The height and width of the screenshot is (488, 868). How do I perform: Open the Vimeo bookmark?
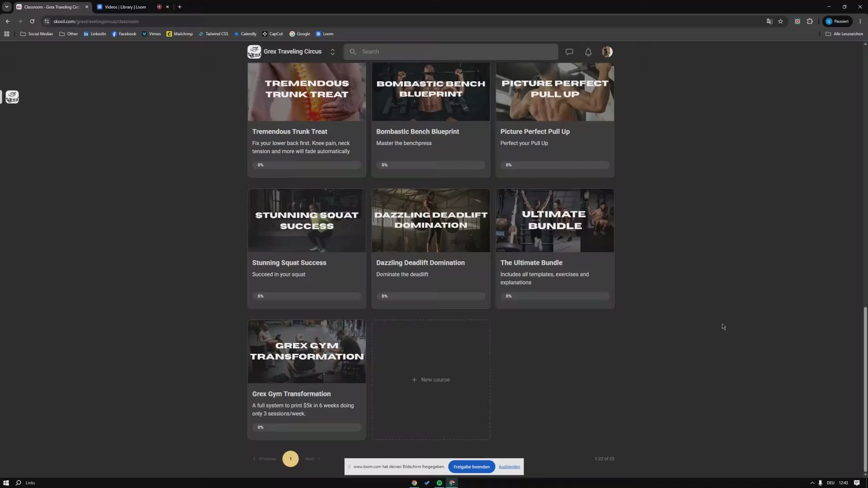point(151,34)
